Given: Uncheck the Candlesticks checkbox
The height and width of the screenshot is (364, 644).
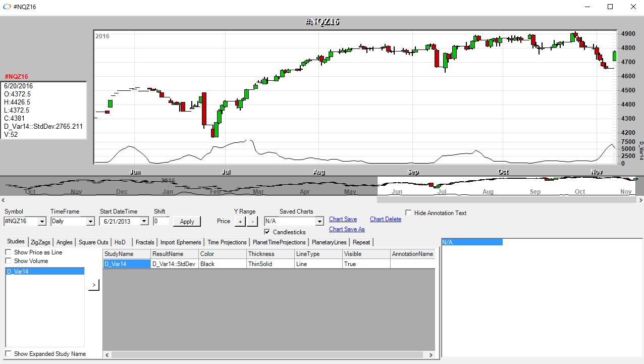Looking at the screenshot, I should click(x=267, y=232).
